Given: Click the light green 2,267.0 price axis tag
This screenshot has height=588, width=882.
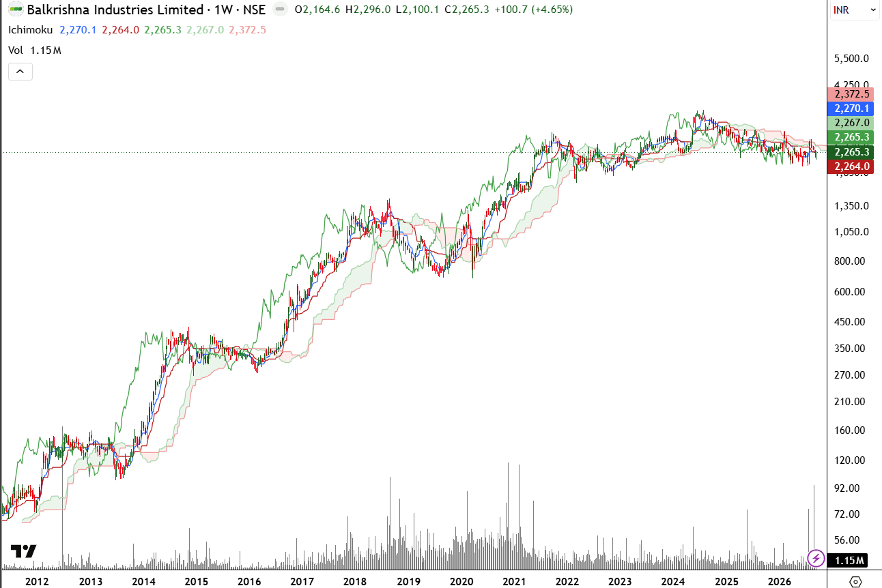Looking at the screenshot, I should [851, 123].
